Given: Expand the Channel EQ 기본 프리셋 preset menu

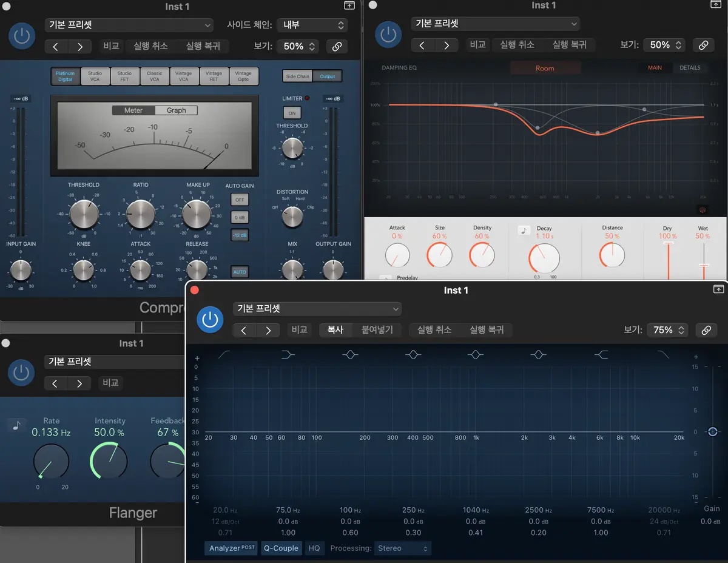Looking at the screenshot, I should pos(317,309).
